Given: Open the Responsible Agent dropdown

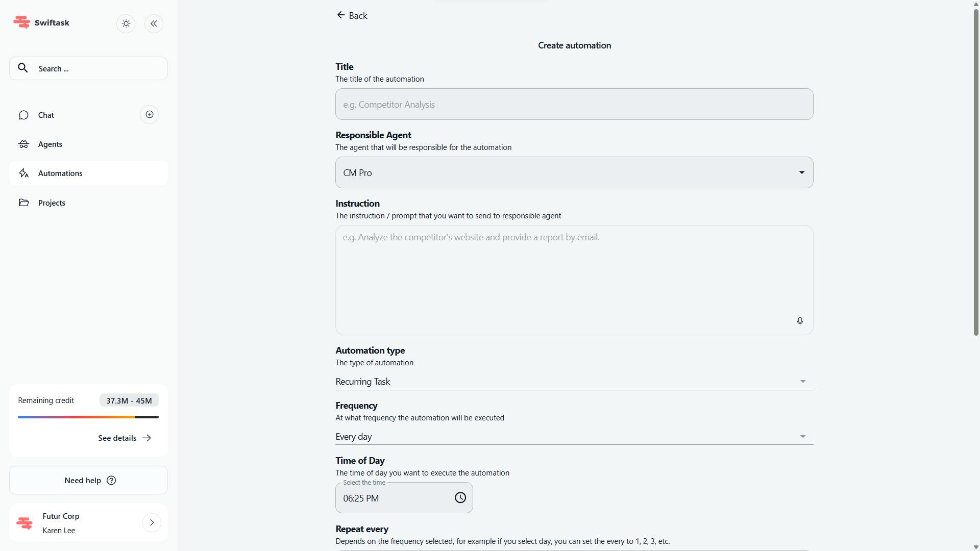Looking at the screenshot, I should (574, 172).
